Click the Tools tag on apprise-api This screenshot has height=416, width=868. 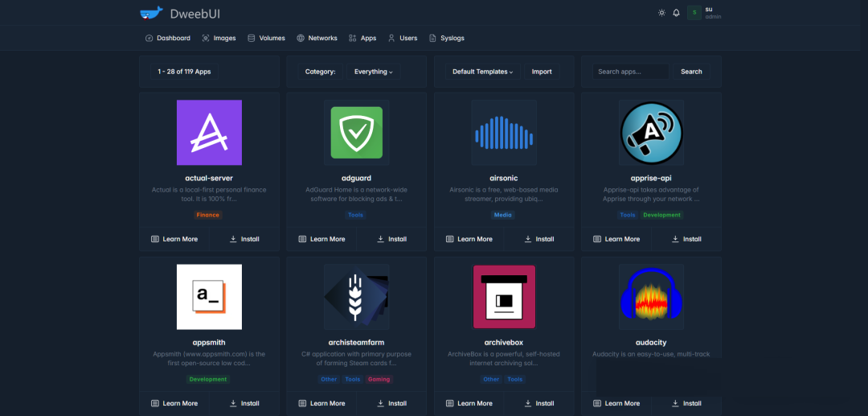(x=628, y=215)
